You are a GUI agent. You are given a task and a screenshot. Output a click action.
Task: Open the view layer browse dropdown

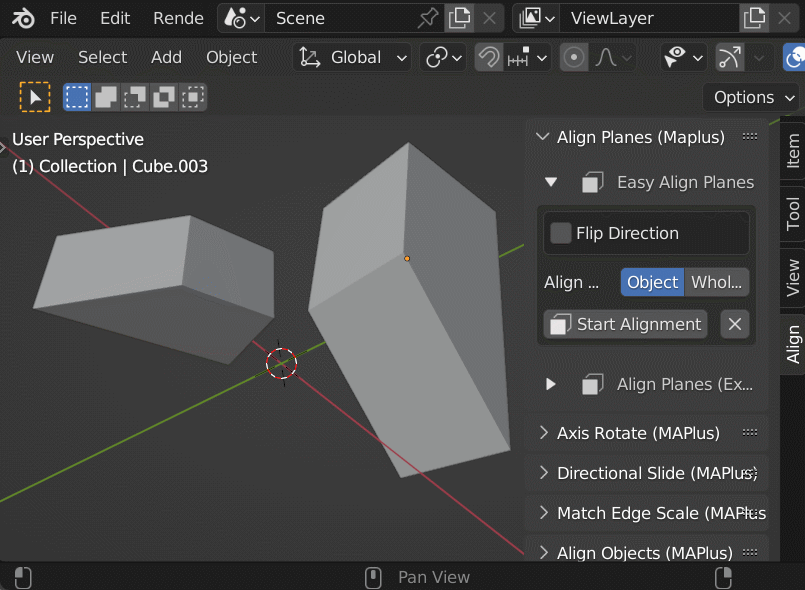(536, 18)
